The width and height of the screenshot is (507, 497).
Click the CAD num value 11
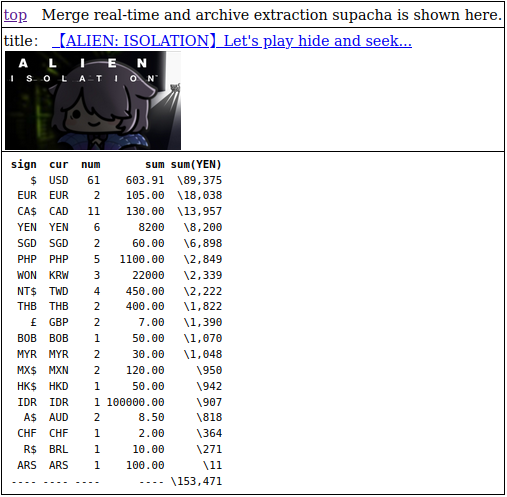(x=94, y=211)
